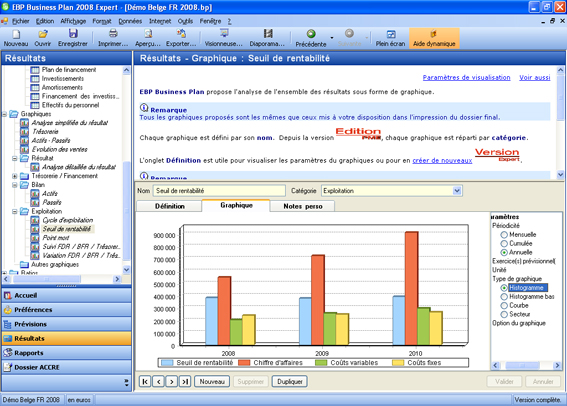Open Préférences navigation panel
Screen dimensions: 567x406
click(x=67, y=310)
